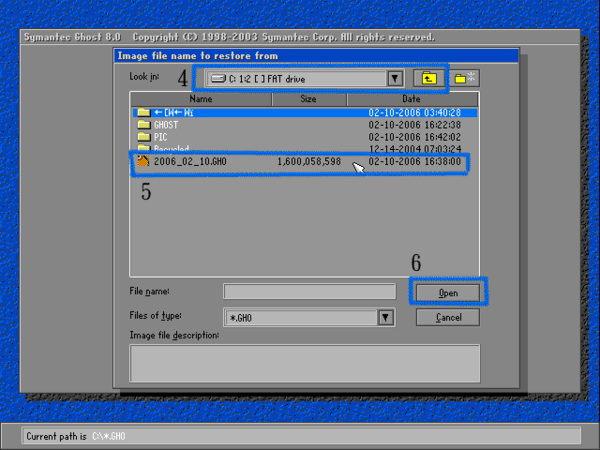
Task: Click the Look in drive combo box
Action: click(305, 79)
